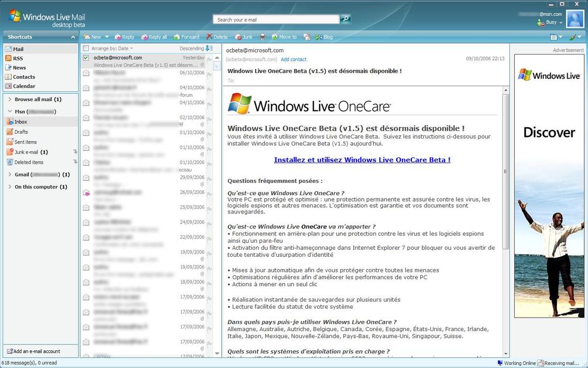Click the Receiving mail status indicator
The height and width of the screenshot is (368, 588).
(x=558, y=363)
